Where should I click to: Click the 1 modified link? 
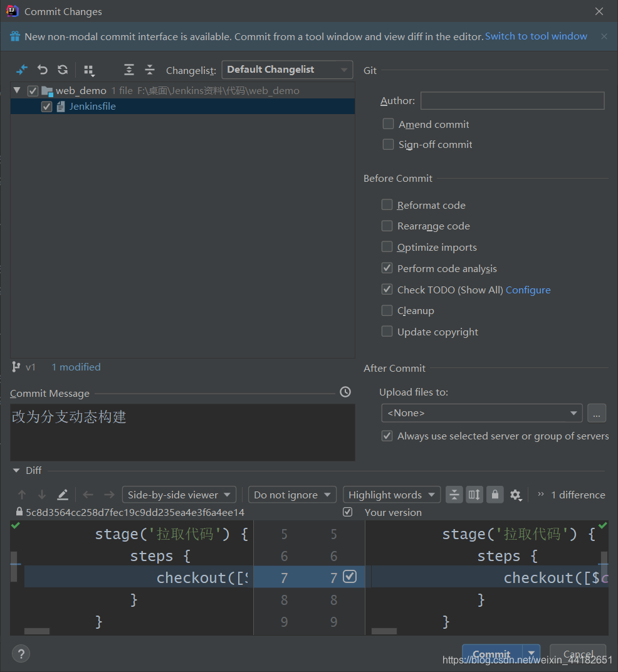[76, 367]
